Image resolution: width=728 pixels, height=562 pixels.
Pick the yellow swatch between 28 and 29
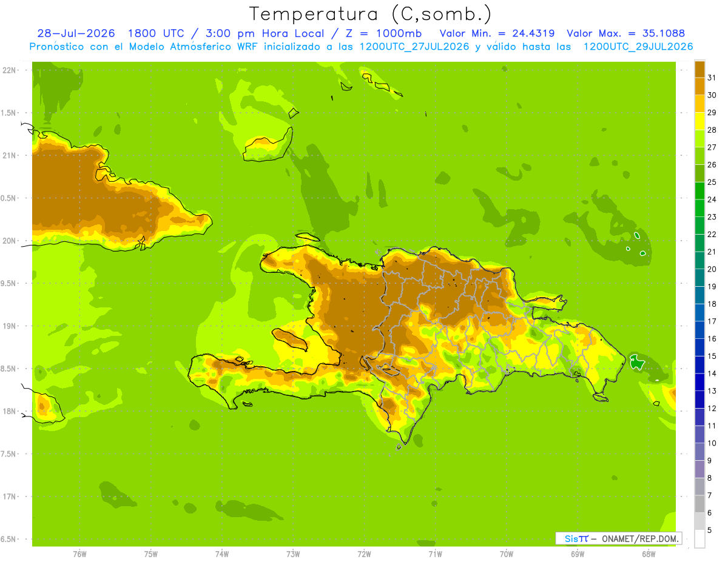[x=699, y=121]
